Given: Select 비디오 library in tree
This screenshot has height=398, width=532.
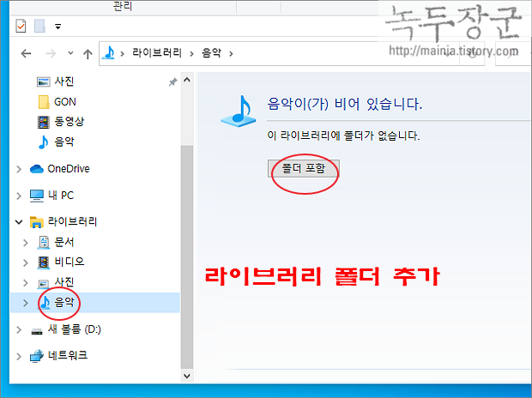Looking at the screenshot, I should coord(70,262).
